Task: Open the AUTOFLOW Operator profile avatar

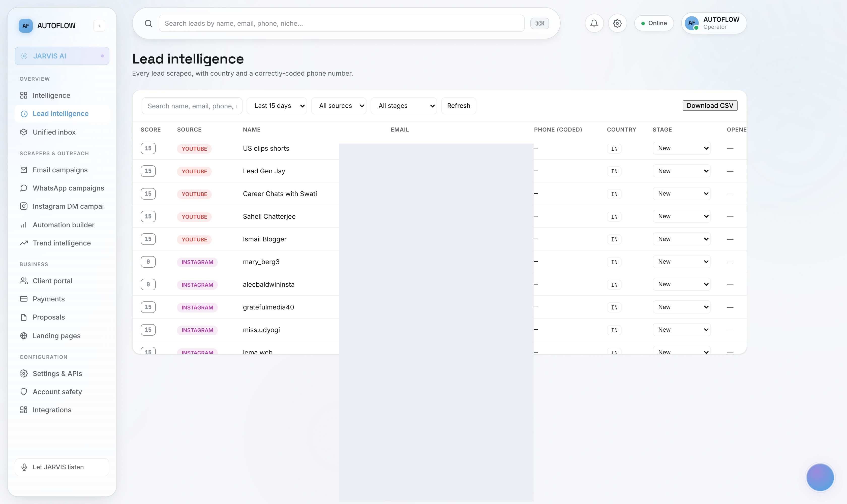Action: click(692, 23)
